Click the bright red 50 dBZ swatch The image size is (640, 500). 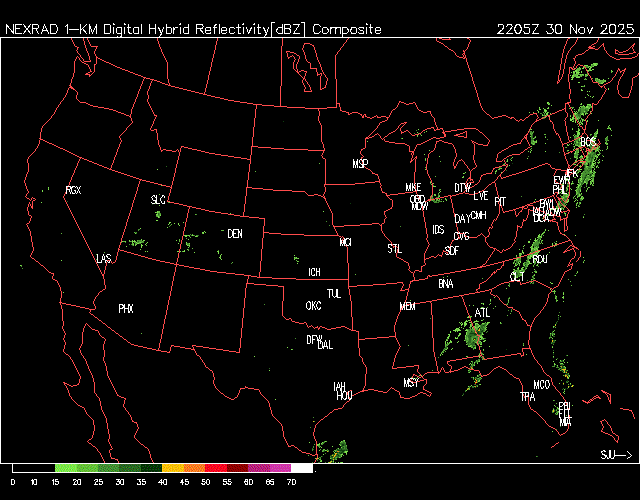tap(215, 468)
